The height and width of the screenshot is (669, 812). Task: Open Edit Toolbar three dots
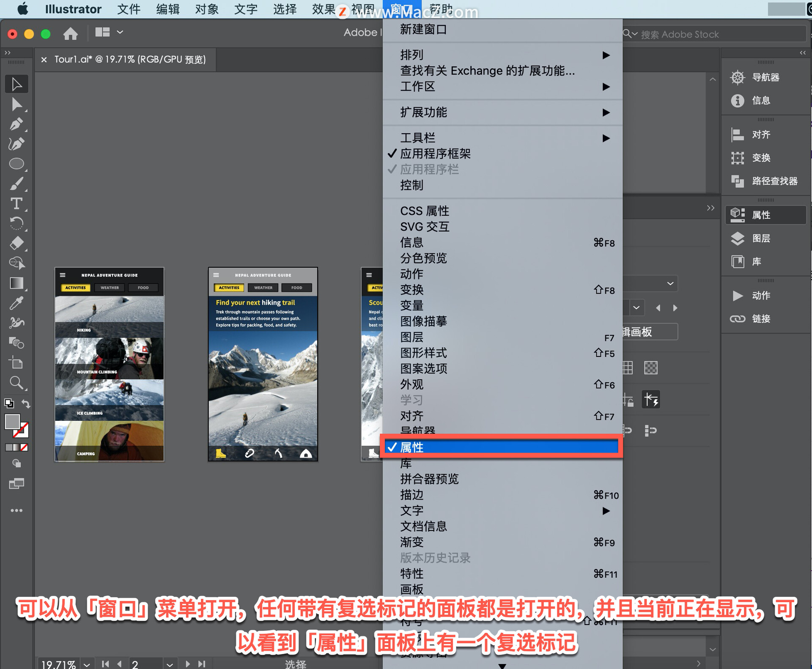click(x=16, y=510)
